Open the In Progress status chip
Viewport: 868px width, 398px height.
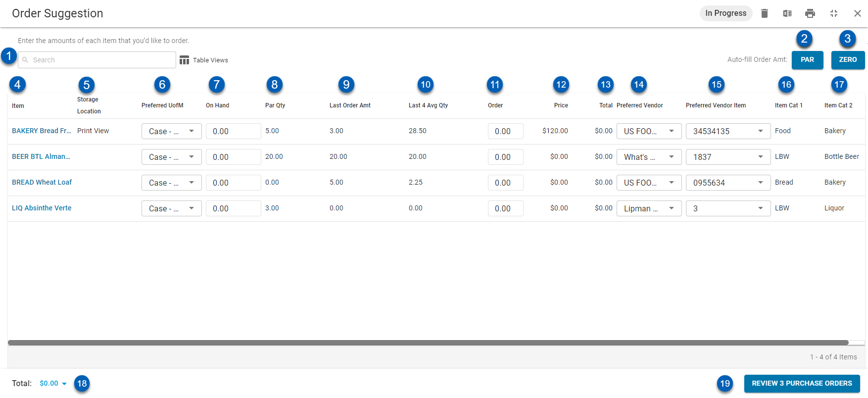[725, 13]
